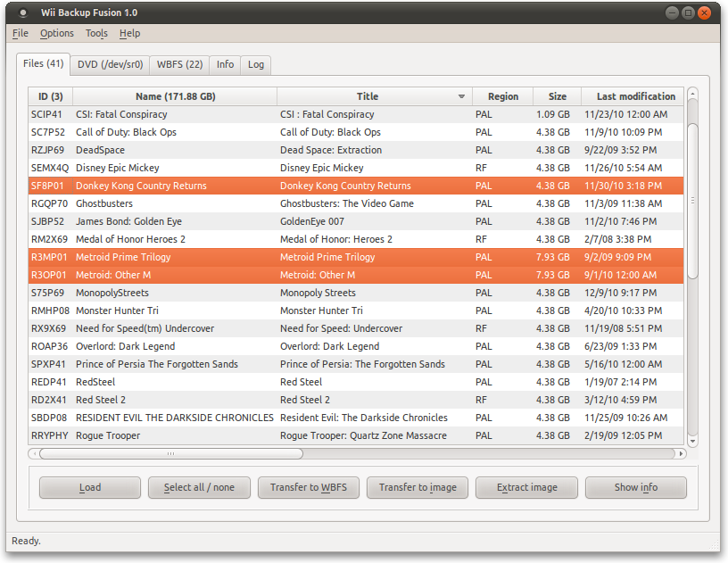Click the Load button
The height and width of the screenshot is (563, 728).
tap(90, 487)
